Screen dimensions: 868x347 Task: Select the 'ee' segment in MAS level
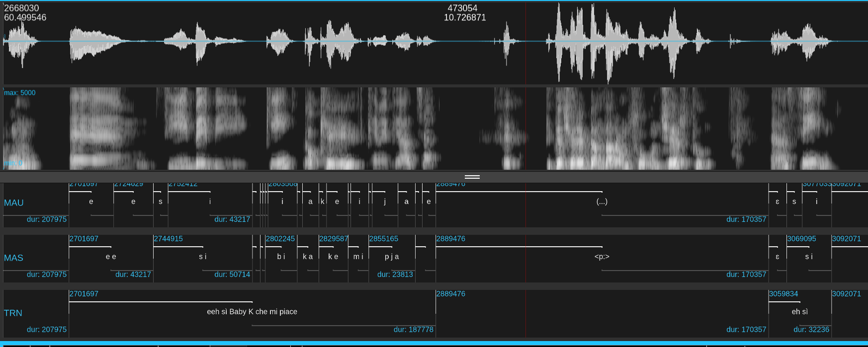pos(111,257)
